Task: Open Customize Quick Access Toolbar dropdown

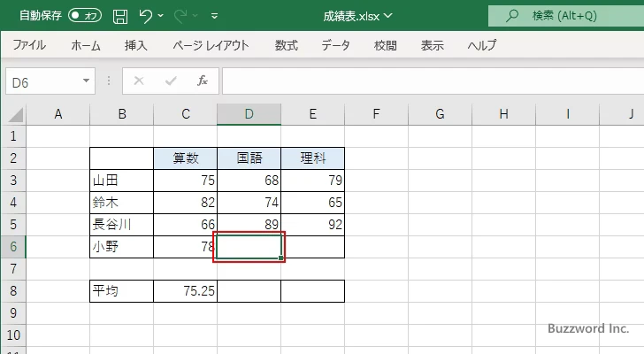Action: tap(214, 17)
